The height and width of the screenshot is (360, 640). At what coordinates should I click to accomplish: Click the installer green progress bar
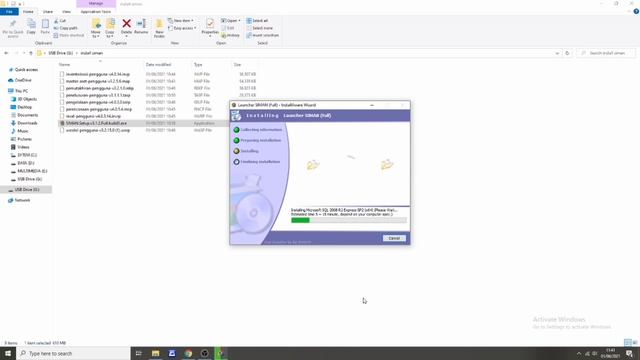pos(300,220)
